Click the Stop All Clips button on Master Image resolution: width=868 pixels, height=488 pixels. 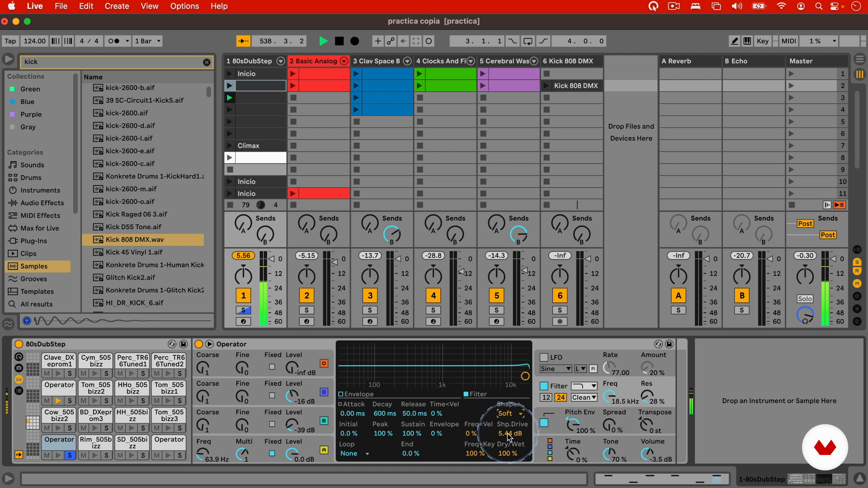pyautogui.click(x=792, y=205)
